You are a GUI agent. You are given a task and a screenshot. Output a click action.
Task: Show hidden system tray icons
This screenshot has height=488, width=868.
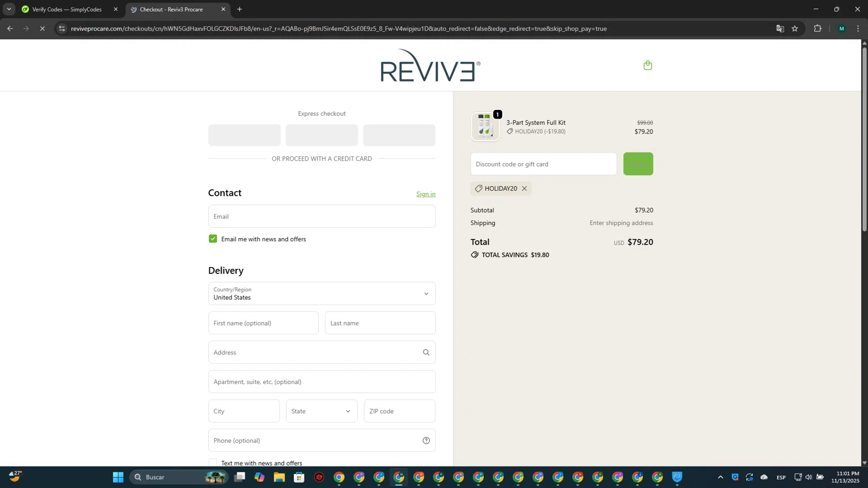(x=720, y=477)
